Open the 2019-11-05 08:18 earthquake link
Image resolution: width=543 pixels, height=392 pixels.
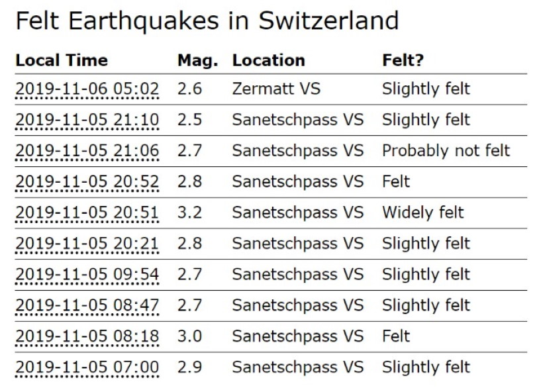point(87,336)
